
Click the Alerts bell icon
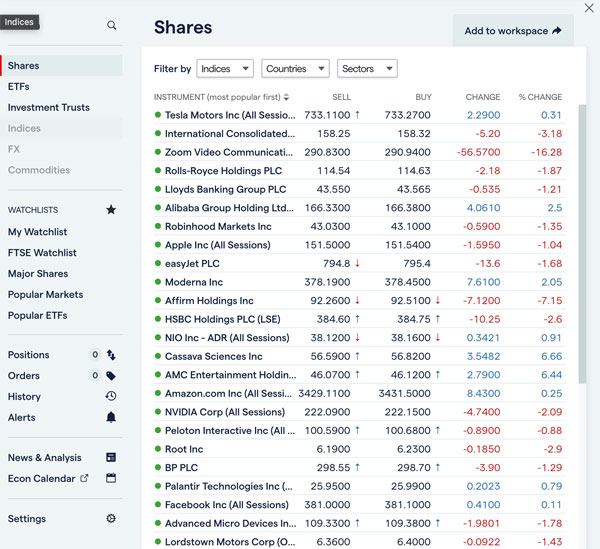pos(111,418)
